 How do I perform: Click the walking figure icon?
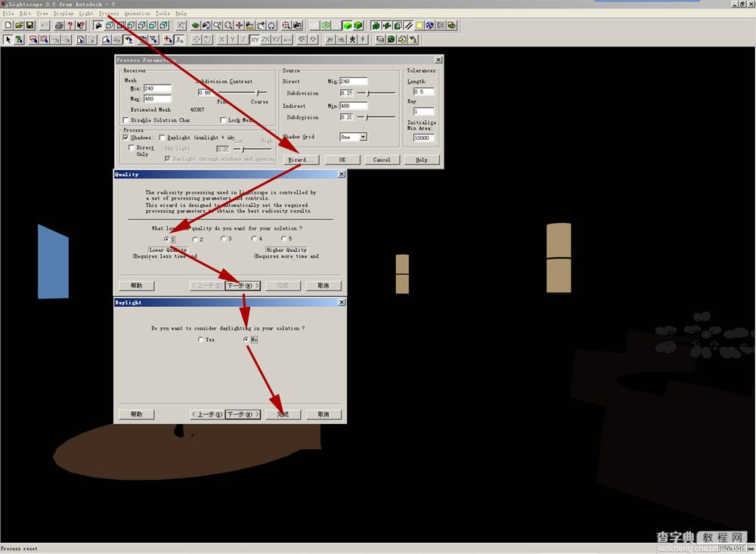point(352,39)
